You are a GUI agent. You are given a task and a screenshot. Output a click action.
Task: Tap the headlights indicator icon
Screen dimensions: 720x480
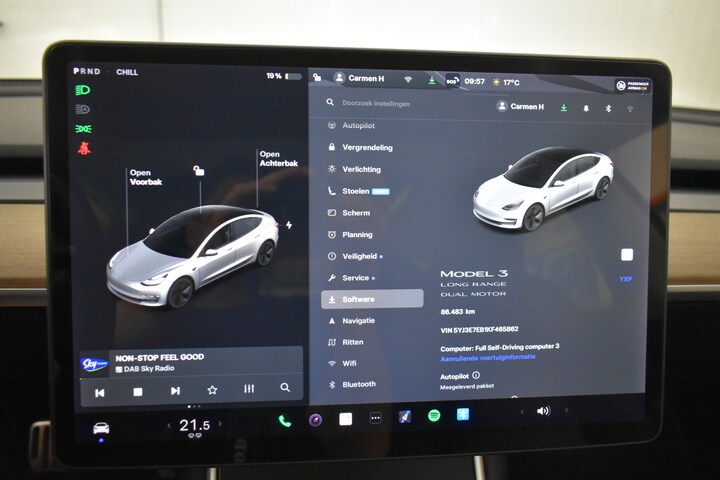[83, 90]
